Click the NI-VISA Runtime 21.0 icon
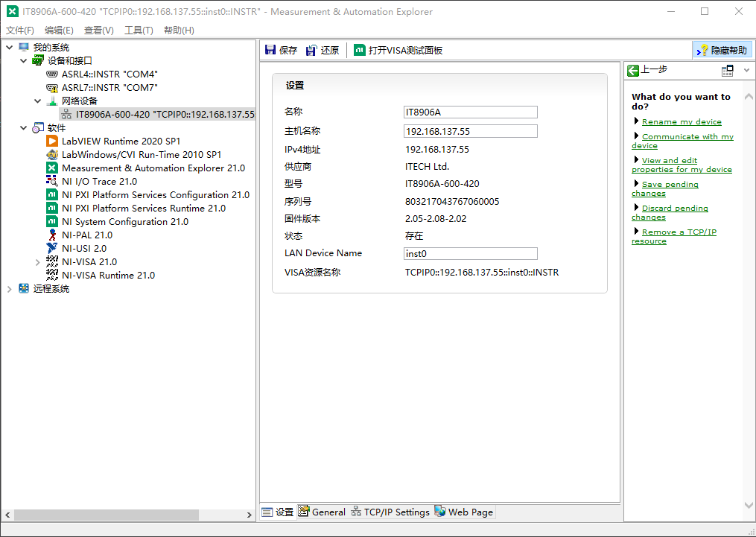This screenshot has height=537, width=756. coord(52,276)
